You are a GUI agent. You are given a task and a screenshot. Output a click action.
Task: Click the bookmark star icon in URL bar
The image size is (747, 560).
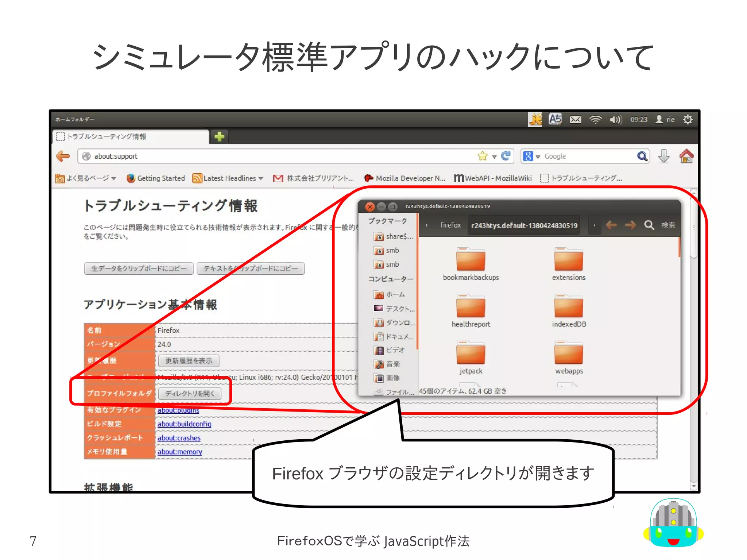coord(483,156)
